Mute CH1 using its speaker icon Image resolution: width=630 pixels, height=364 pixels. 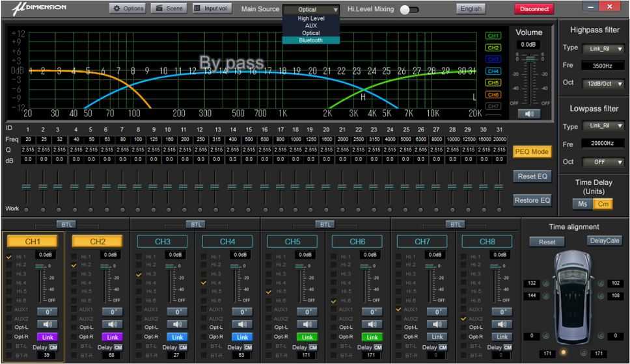click(47, 324)
